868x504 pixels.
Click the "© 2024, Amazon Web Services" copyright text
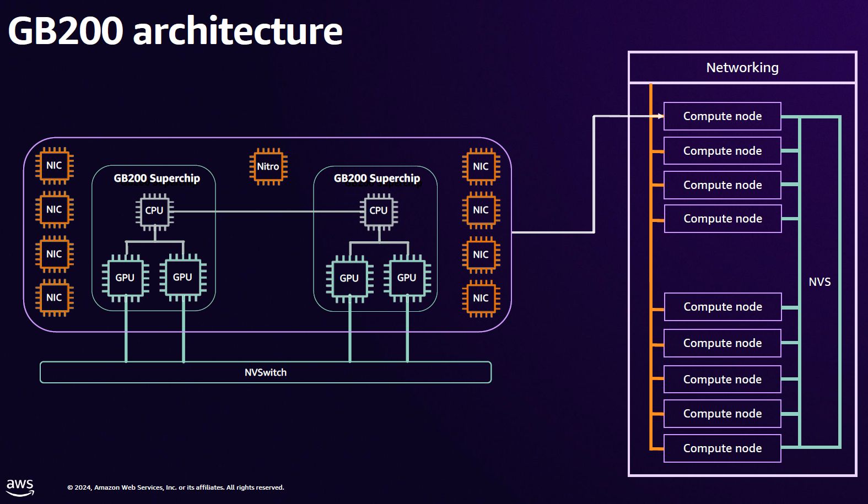(176, 487)
